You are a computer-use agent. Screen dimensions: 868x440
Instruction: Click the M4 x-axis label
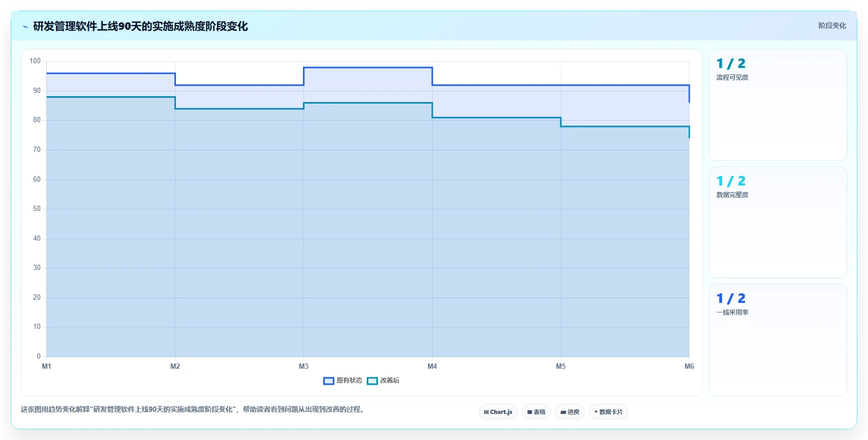pyautogui.click(x=432, y=366)
